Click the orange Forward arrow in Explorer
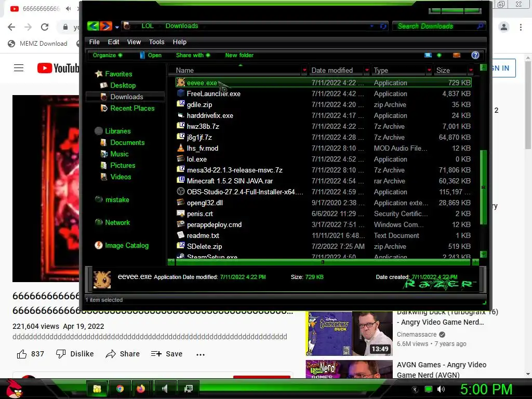532x399 pixels. tap(106, 26)
